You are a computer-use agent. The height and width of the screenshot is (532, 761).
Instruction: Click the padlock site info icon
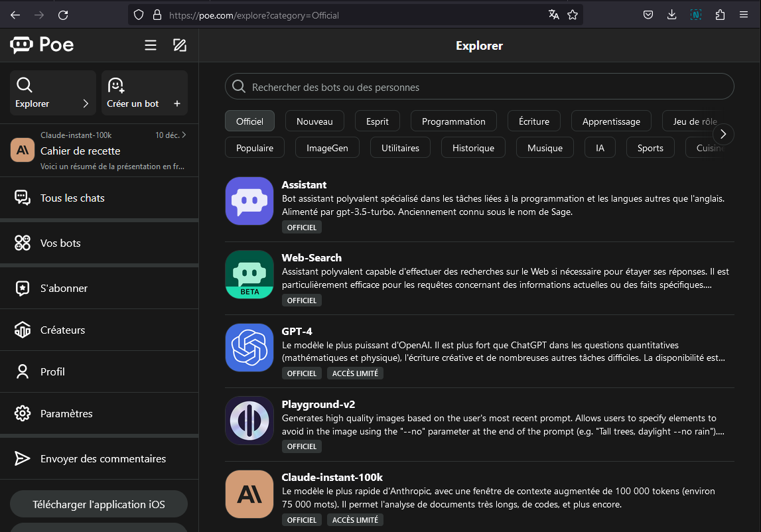coord(157,15)
